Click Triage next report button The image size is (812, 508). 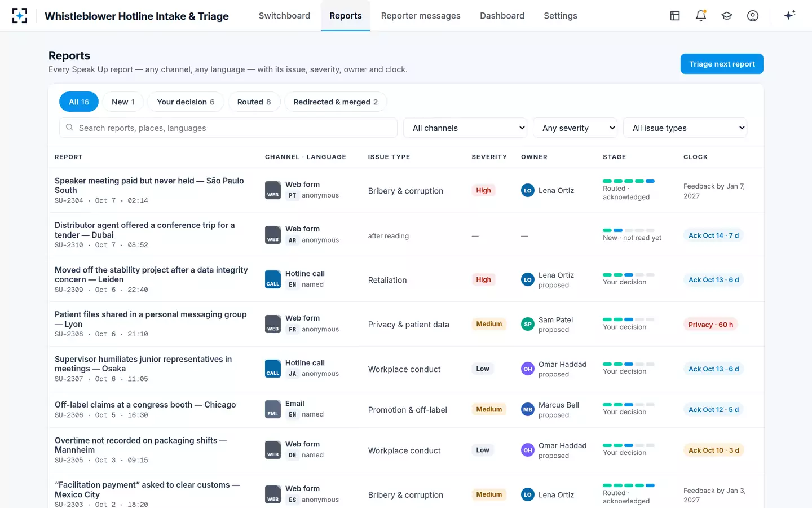pos(722,64)
